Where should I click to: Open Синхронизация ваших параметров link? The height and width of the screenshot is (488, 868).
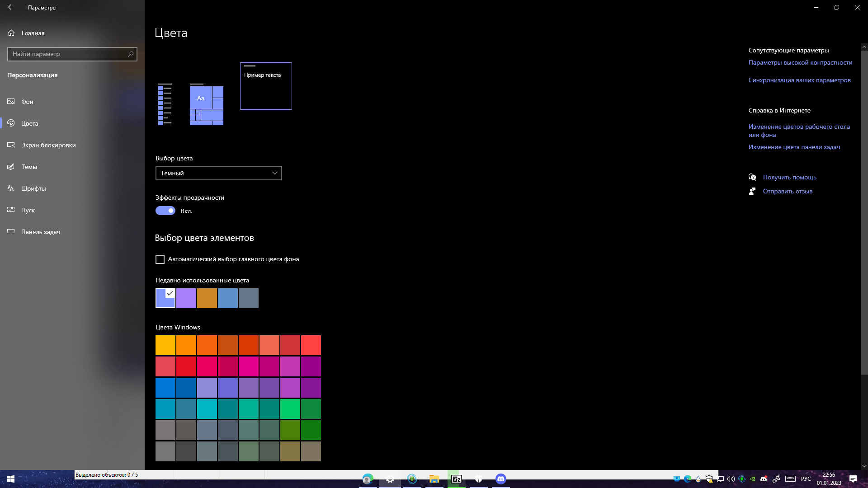tap(799, 80)
